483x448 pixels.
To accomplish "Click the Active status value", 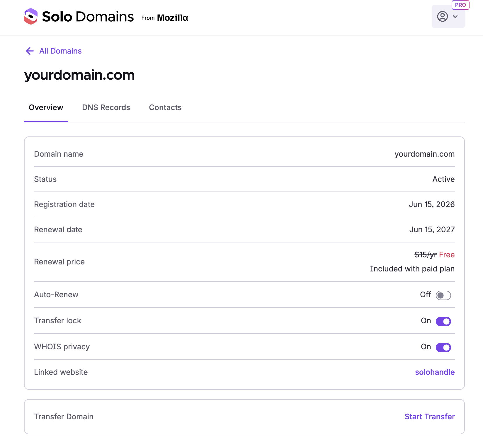I will coord(443,179).
